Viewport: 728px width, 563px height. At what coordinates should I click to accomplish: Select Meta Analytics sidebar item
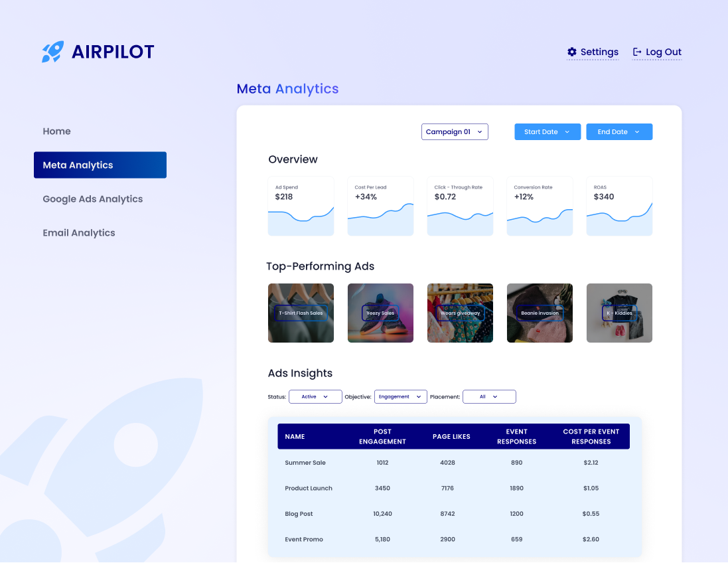tap(100, 165)
